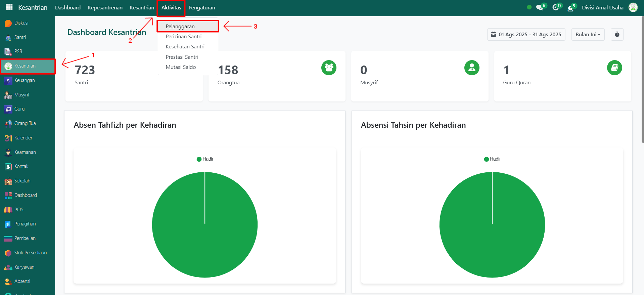Viewport: 644px width, 295px height.
Task: Open the chat messages icon with badge 6
Action: [x=540, y=7]
